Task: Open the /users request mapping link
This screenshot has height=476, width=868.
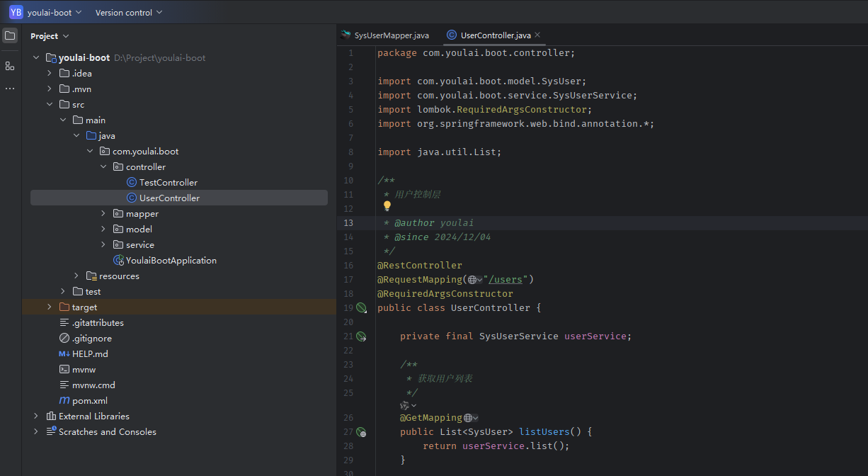Action: point(506,280)
